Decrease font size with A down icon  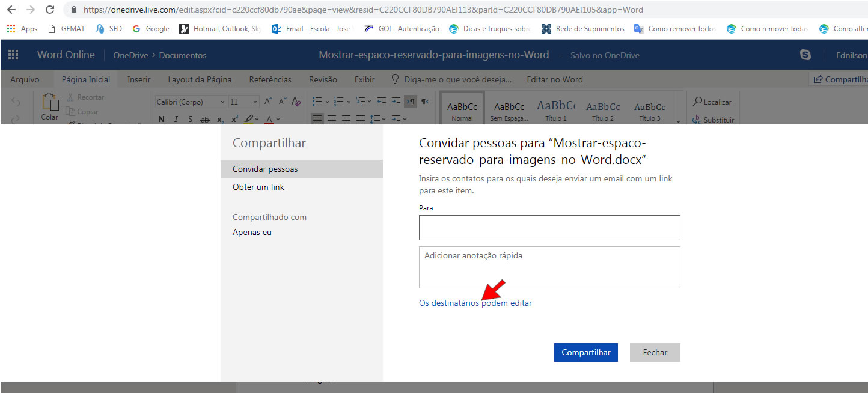281,102
